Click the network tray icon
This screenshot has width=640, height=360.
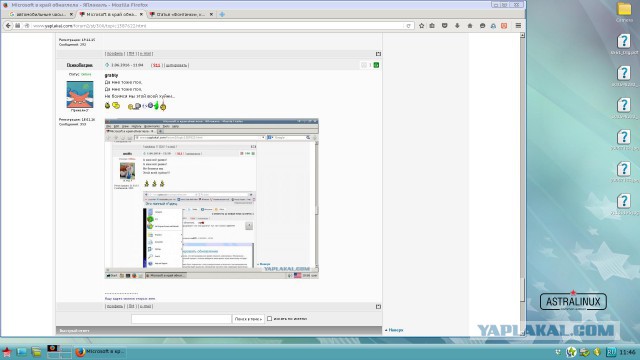click(x=584, y=352)
